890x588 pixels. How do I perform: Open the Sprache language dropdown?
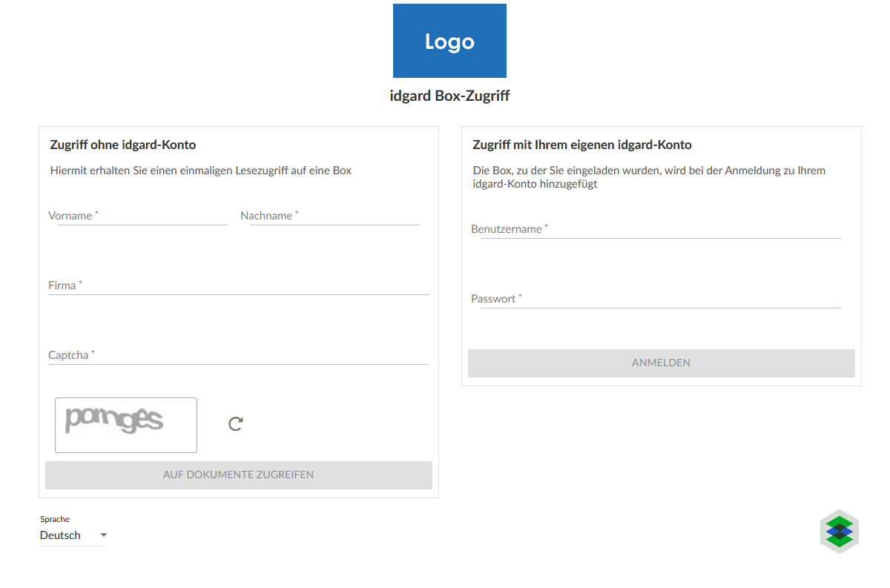(x=73, y=535)
